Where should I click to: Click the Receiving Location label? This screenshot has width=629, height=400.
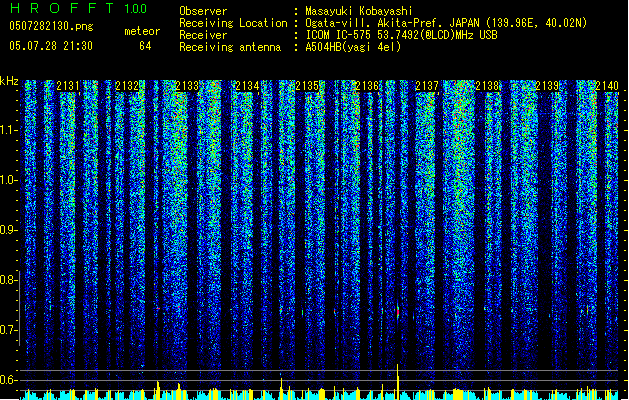point(233,23)
